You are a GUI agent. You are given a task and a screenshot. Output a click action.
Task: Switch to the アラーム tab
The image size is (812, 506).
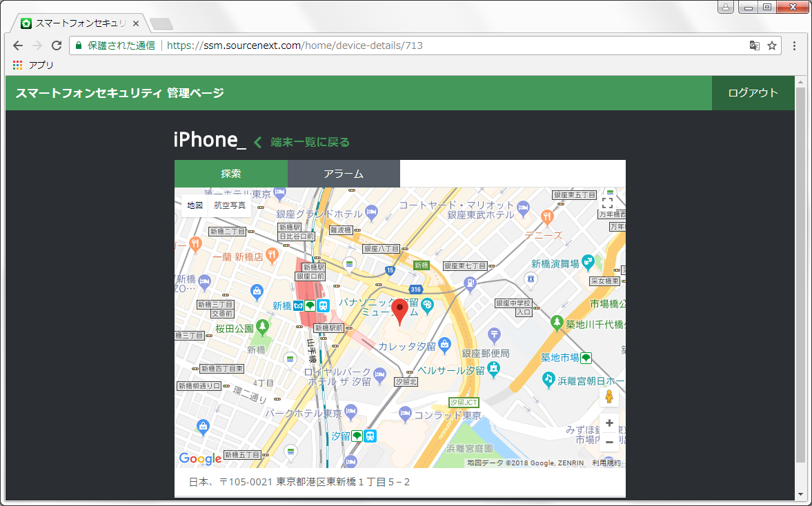pos(344,174)
